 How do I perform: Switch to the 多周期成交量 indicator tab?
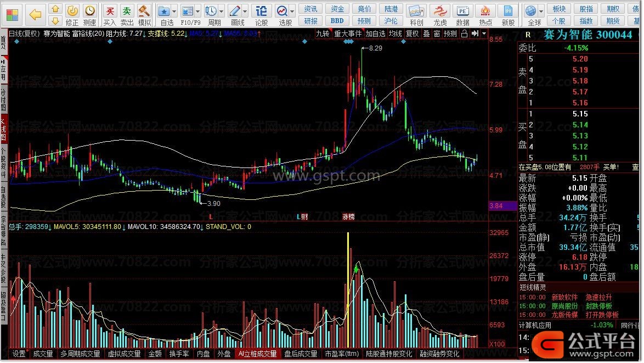tap(80, 354)
